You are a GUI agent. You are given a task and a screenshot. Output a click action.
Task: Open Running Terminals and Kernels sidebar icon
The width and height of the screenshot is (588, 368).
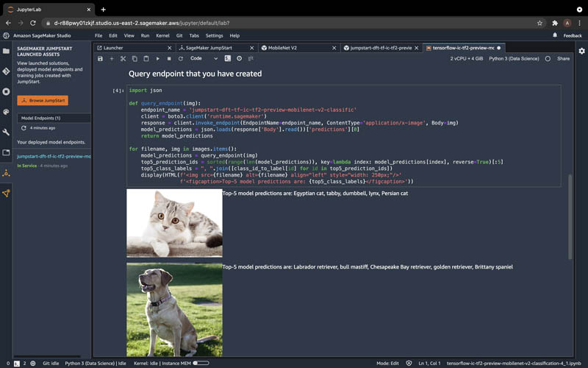6,91
